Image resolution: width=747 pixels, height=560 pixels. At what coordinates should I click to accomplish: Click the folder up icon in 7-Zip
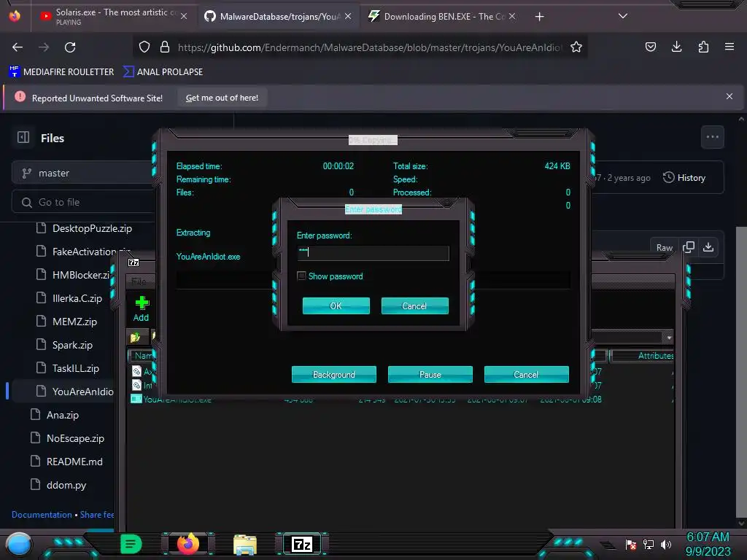click(x=135, y=338)
